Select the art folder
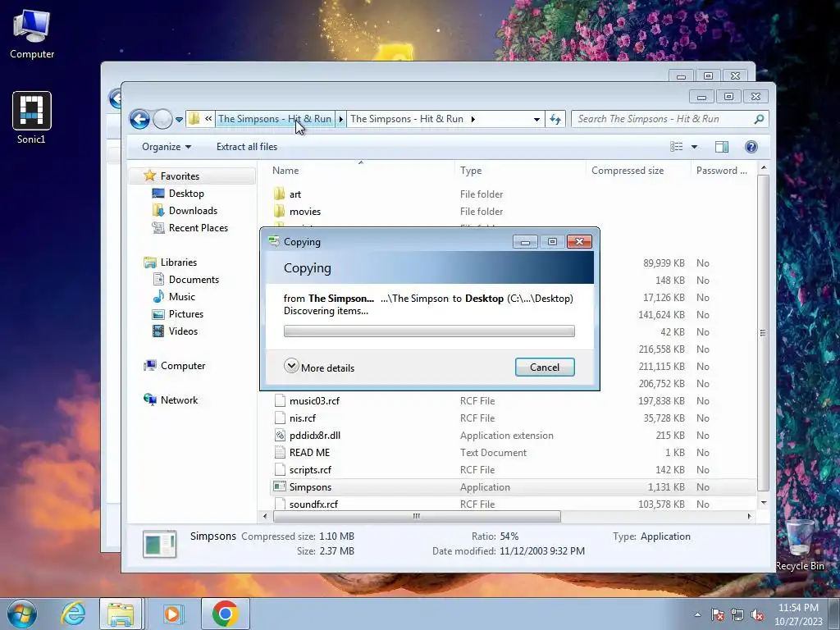The image size is (840, 630). (295, 194)
